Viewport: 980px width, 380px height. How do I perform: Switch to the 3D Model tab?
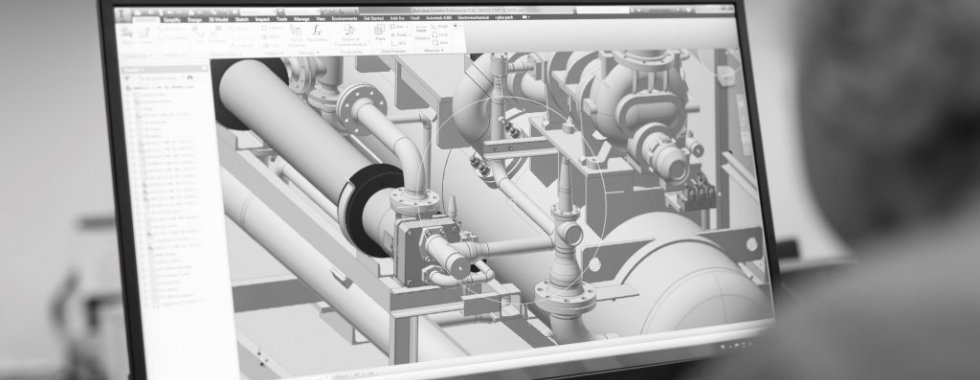tap(219, 19)
